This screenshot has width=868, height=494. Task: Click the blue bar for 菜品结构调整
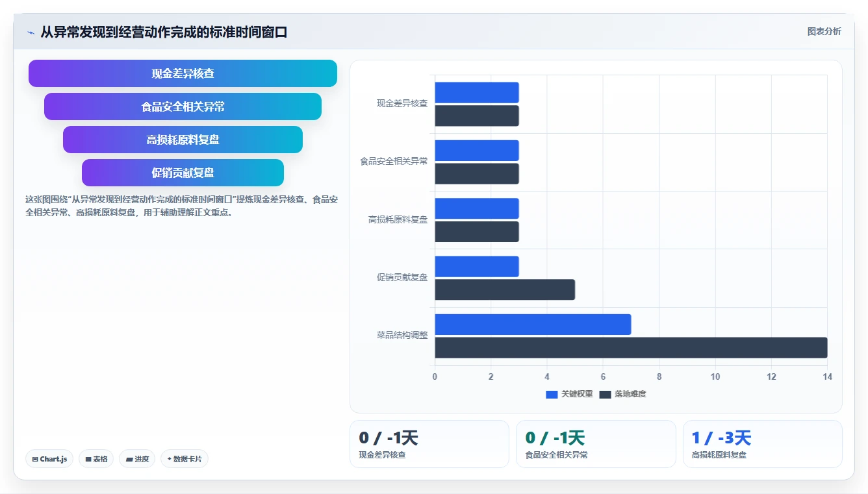[533, 325]
